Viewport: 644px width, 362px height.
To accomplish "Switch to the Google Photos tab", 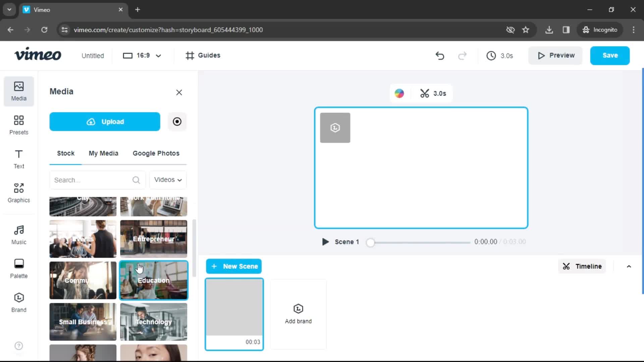I will point(156,153).
